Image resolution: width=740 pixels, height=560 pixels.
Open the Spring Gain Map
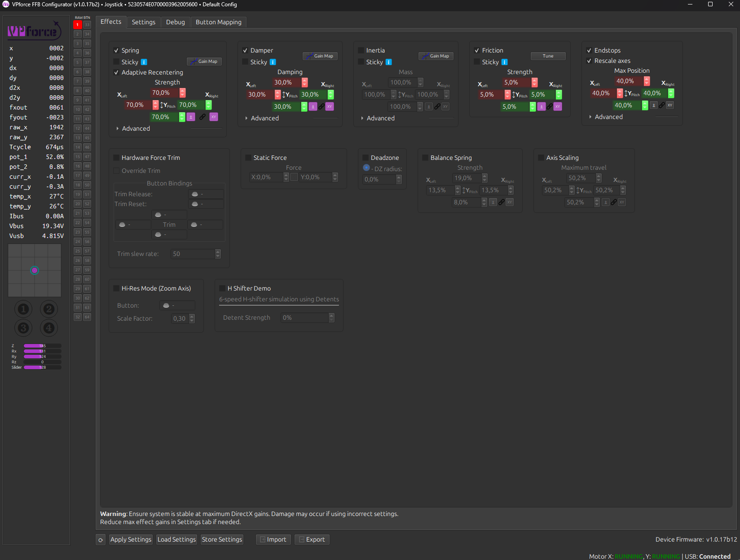(204, 62)
